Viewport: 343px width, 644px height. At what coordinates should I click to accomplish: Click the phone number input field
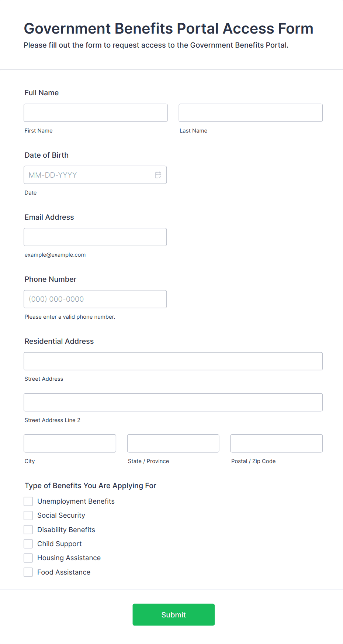pos(95,299)
